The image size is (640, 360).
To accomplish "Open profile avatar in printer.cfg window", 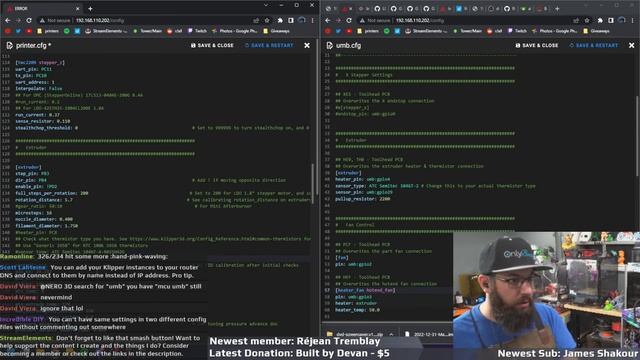I will [302, 20].
